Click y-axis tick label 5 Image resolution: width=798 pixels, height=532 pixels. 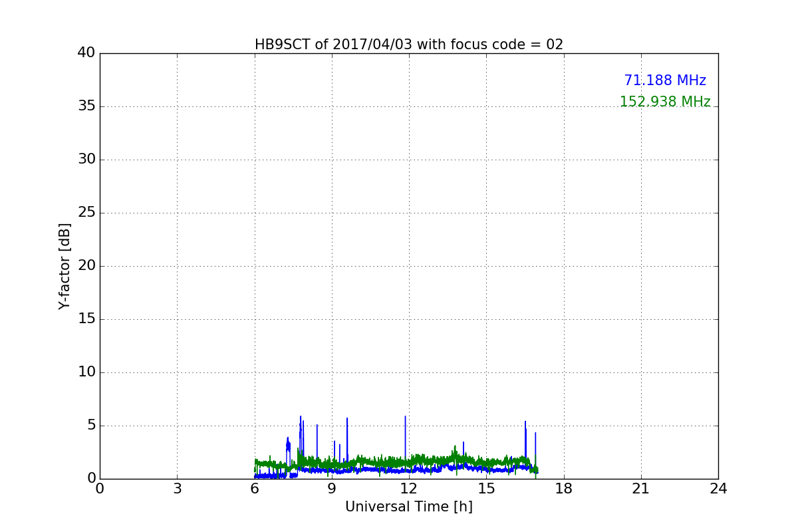coord(90,426)
